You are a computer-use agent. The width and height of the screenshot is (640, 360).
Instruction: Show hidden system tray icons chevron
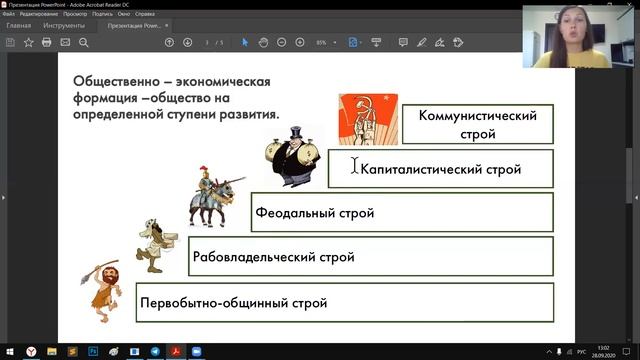pyautogui.click(x=549, y=351)
